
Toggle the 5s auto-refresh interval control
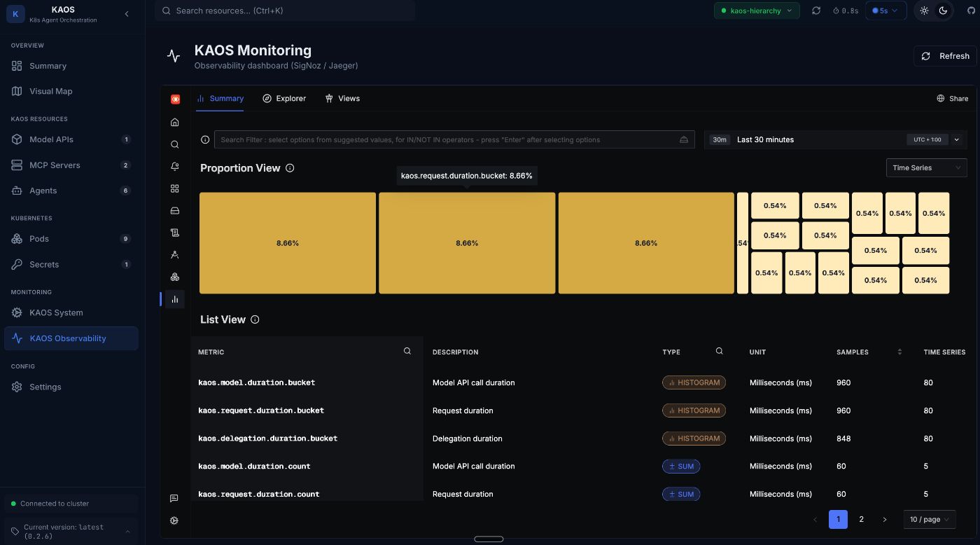(885, 11)
